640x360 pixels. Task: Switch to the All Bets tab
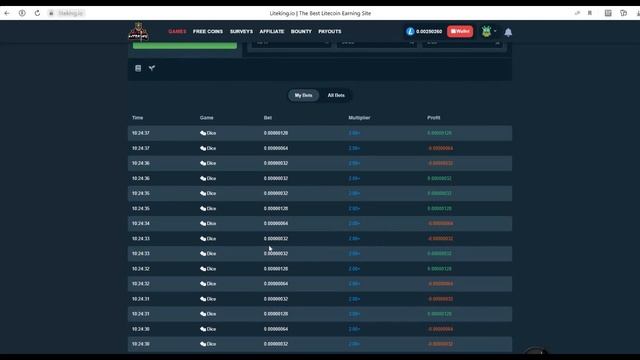[x=336, y=95]
